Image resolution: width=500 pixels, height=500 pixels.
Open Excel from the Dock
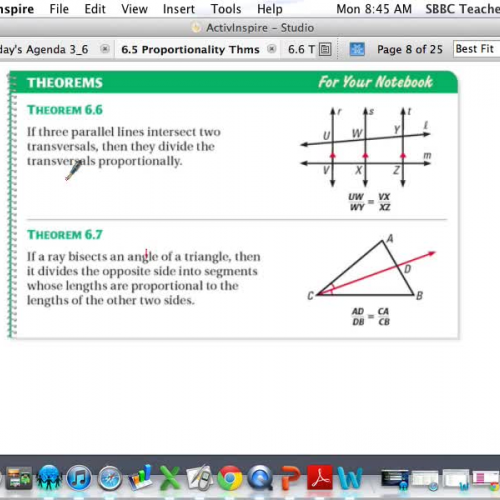pyautogui.click(x=170, y=478)
